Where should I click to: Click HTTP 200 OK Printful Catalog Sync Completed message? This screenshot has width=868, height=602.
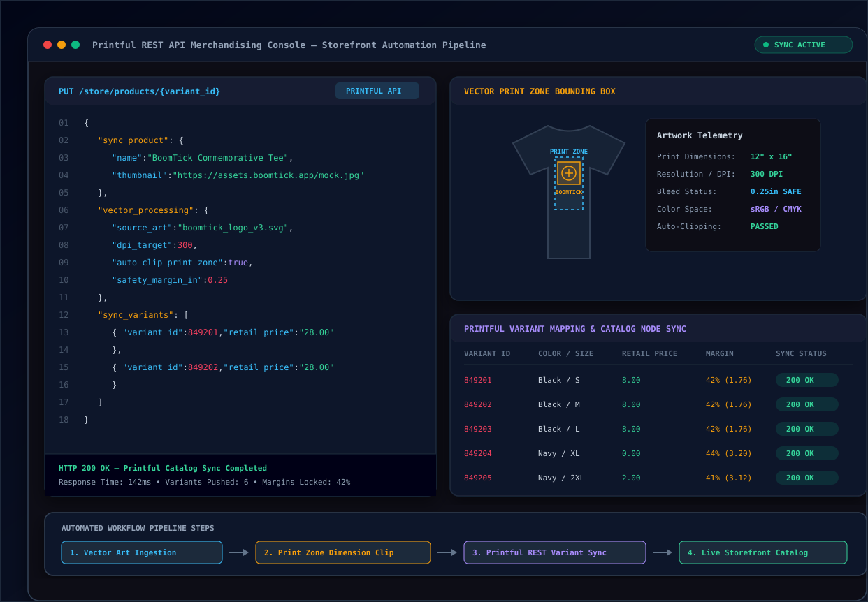pos(163,468)
